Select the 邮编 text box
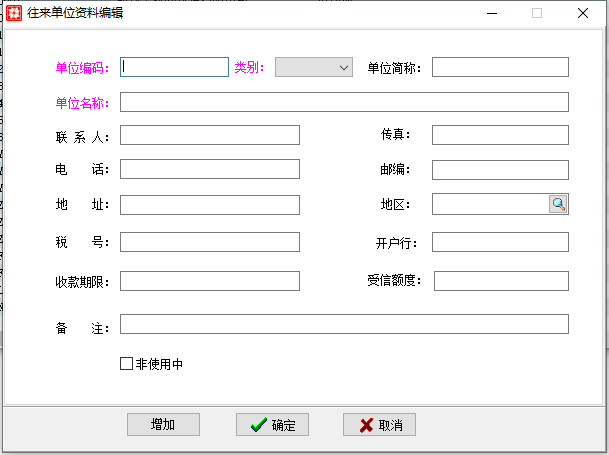Image resolution: width=609 pixels, height=455 pixels. pos(500,170)
